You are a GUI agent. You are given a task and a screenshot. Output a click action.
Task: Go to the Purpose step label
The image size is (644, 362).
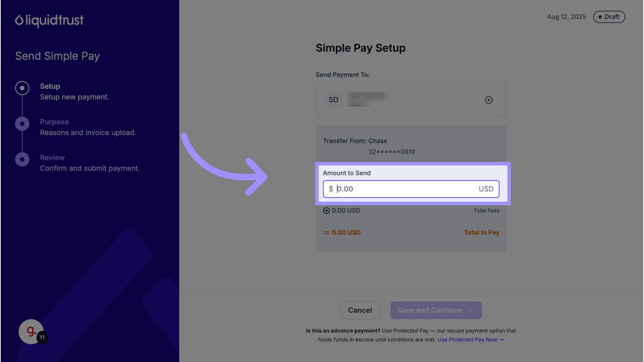tap(54, 122)
